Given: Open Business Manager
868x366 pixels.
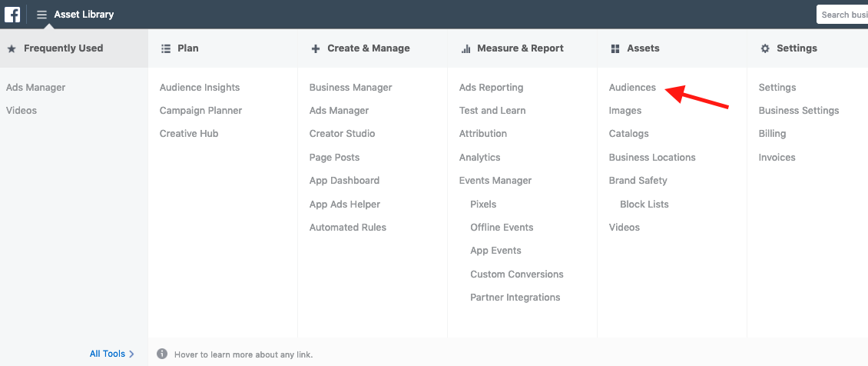Looking at the screenshot, I should [350, 88].
